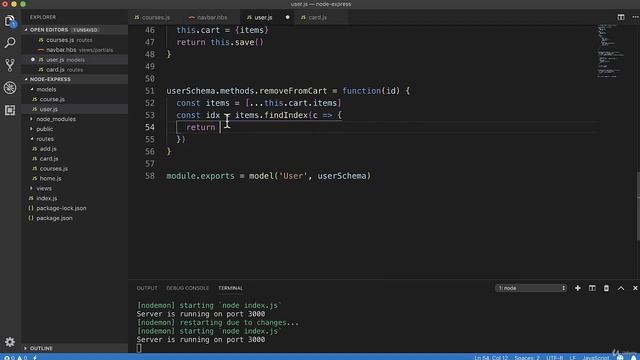This screenshot has height=360, width=640.
Task: Select the user.js editor tab
Action: pyautogui.click(x=263, y=18)
